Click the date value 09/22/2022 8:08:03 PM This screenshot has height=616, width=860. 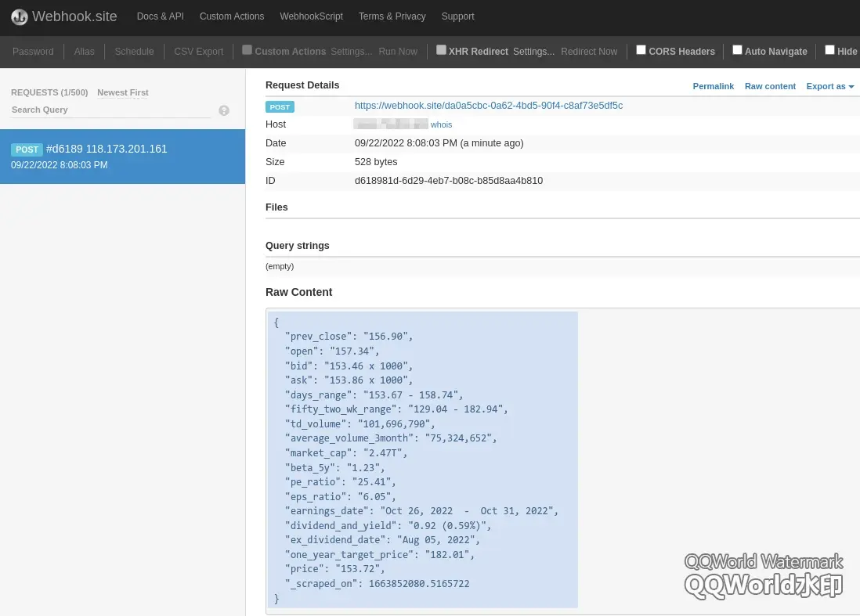(439, 143)
